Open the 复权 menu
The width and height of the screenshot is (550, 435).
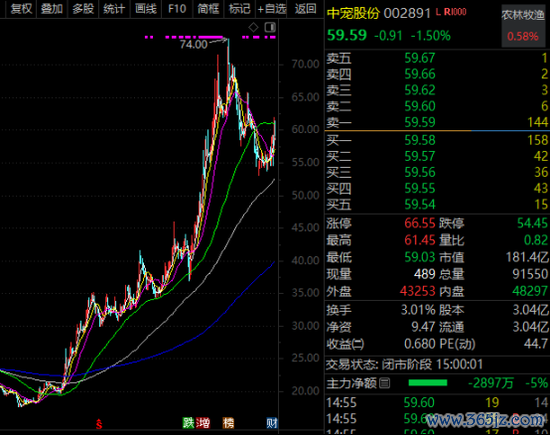click(x=21, y=8)
